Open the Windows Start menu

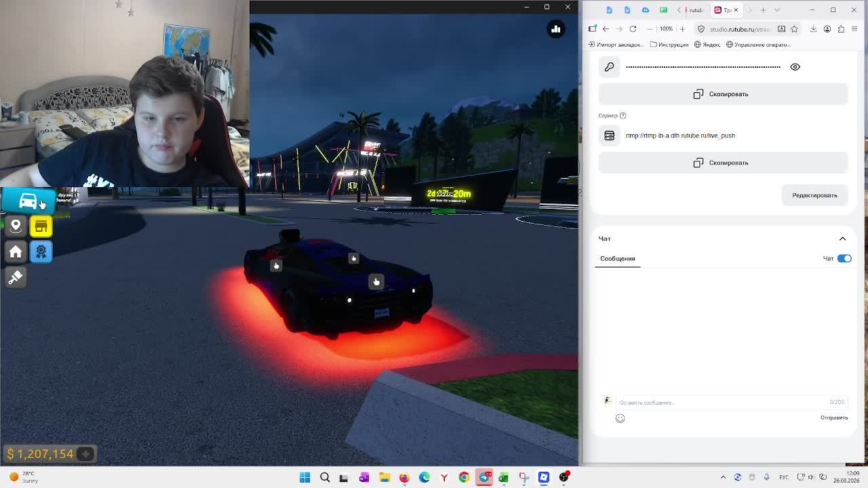[x=305, y=477]
